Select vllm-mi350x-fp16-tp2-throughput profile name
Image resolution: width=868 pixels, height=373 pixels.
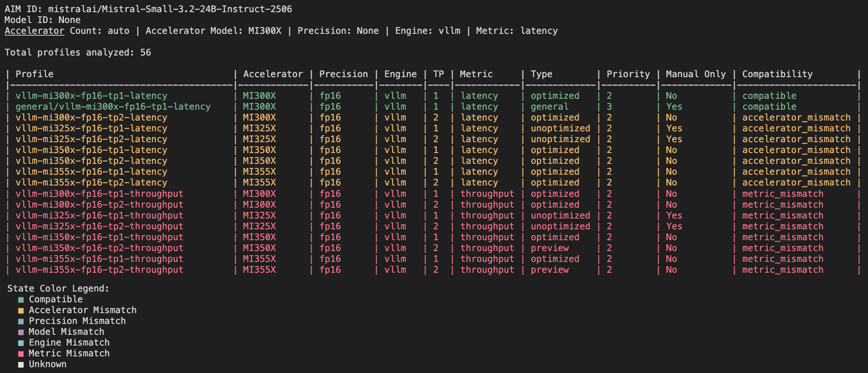(99, 248)
